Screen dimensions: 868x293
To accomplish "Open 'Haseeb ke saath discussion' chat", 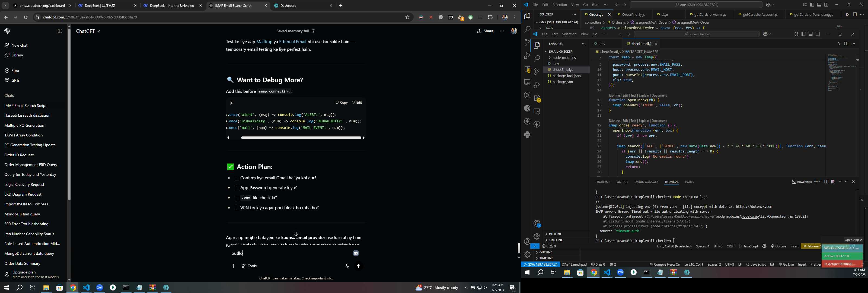I will [27, 116].
